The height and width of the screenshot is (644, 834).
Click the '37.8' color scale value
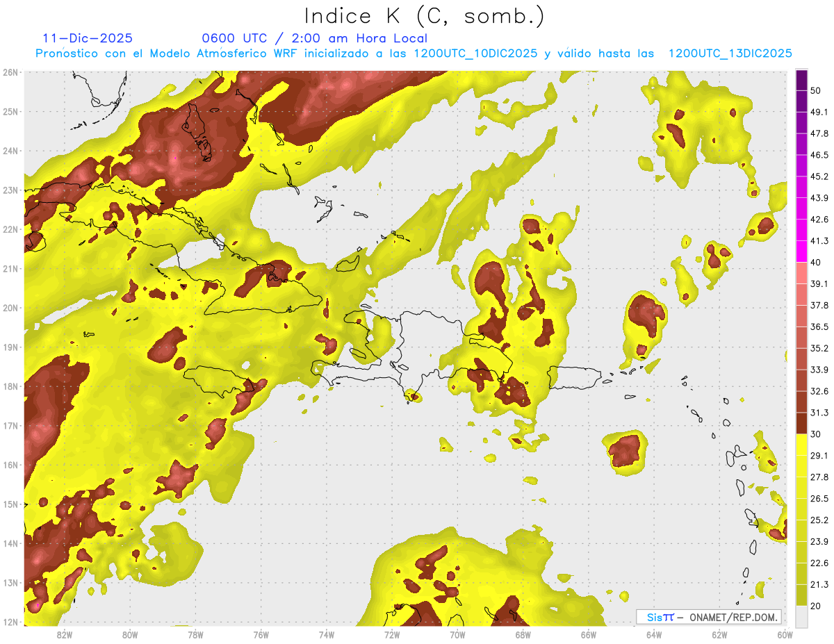[820, 305]
